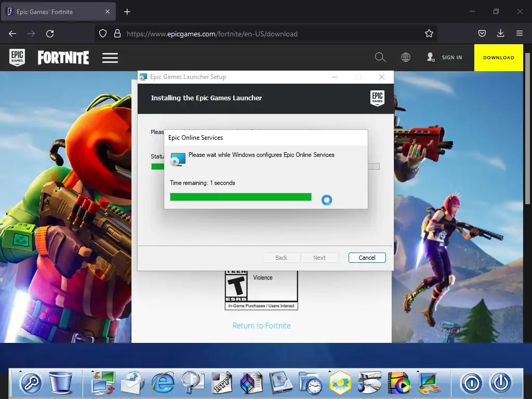Image resolution: width=532 pixels, height=399 pixels.
Task: Open the key passwords icon in dock
Action: point(31,383)
